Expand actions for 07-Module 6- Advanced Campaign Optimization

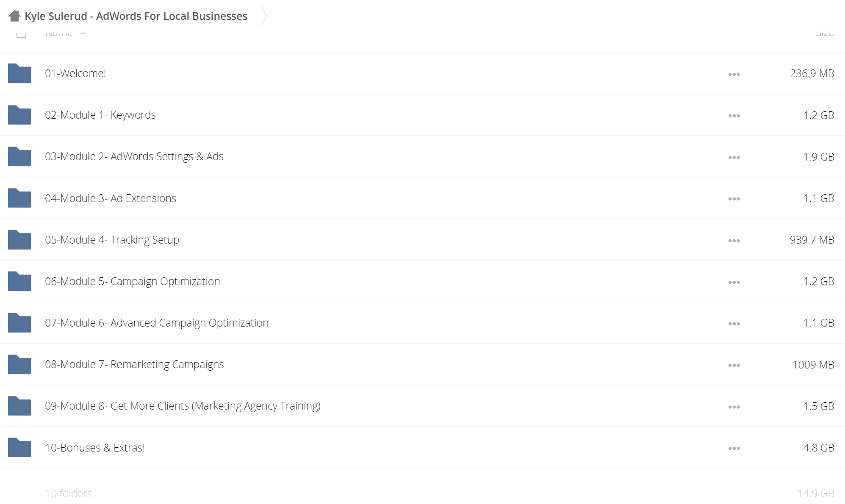pyautogui.click(x=734, y=324)
